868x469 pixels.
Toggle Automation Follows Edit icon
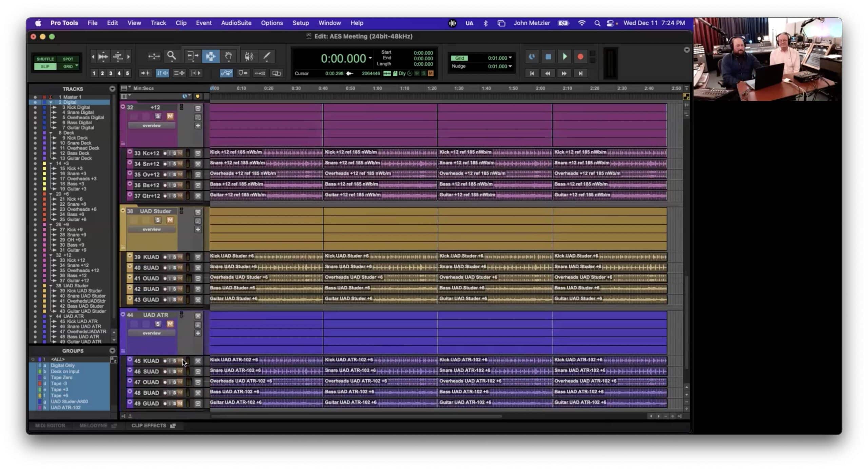click(226, 73)
